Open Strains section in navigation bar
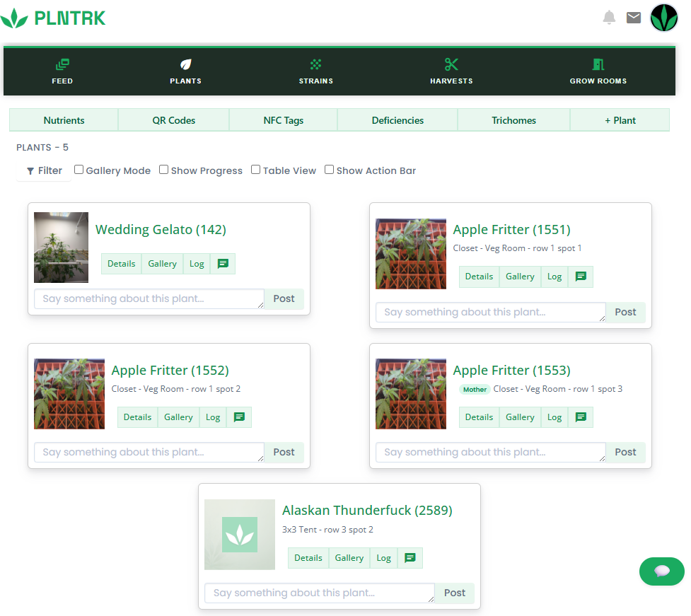This screenshot has width=691, height=616. 315,71
